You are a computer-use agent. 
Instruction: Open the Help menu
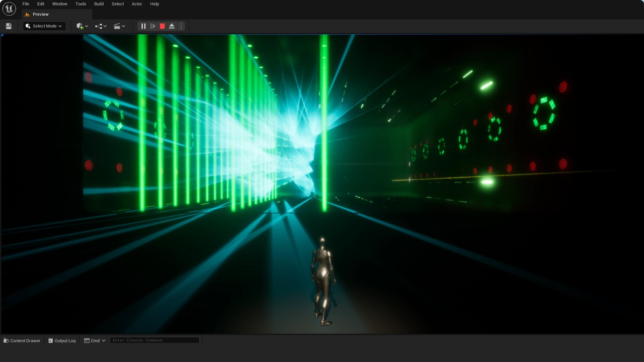[x=154, y=4]
